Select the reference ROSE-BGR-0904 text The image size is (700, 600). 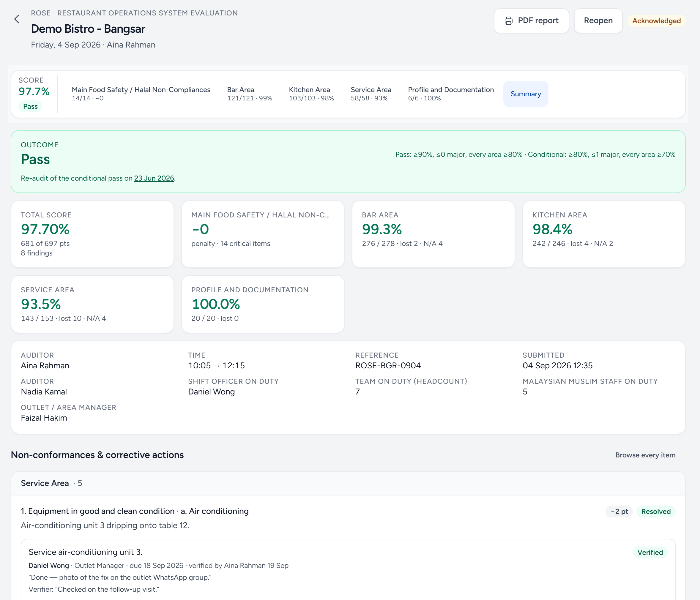[x=388, y=366]
